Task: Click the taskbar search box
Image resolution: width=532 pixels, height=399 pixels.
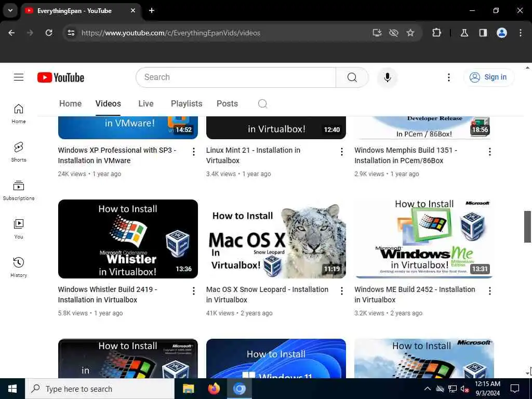Action: (100, 389)
